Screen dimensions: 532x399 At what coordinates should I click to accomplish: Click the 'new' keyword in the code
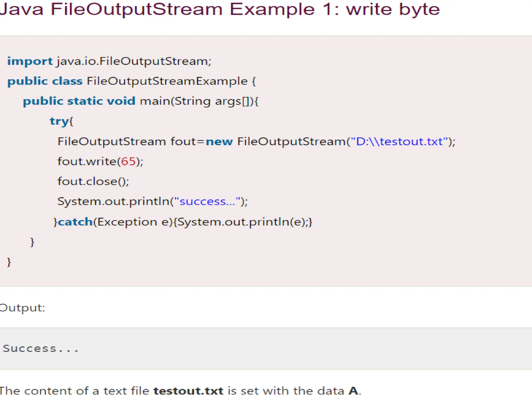coord(219,142)
